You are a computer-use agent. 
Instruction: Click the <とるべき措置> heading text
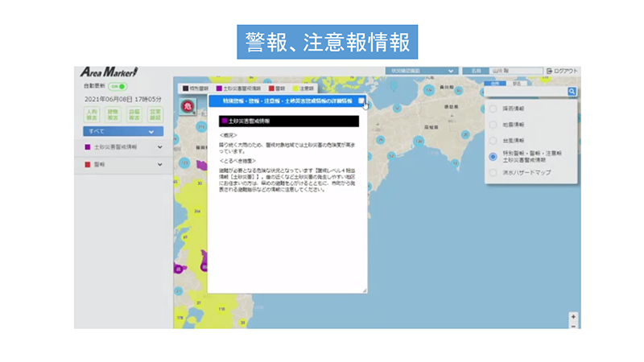[237, 161]
